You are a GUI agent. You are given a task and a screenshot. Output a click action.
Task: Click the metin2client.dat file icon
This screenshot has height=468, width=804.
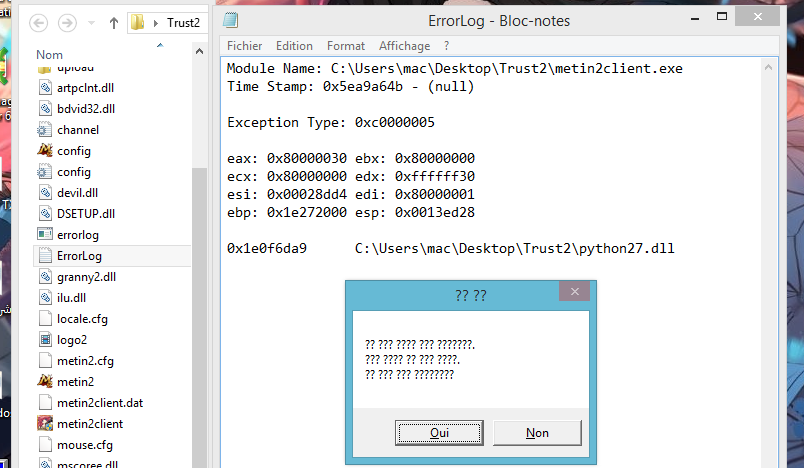(x=45, y=403)
